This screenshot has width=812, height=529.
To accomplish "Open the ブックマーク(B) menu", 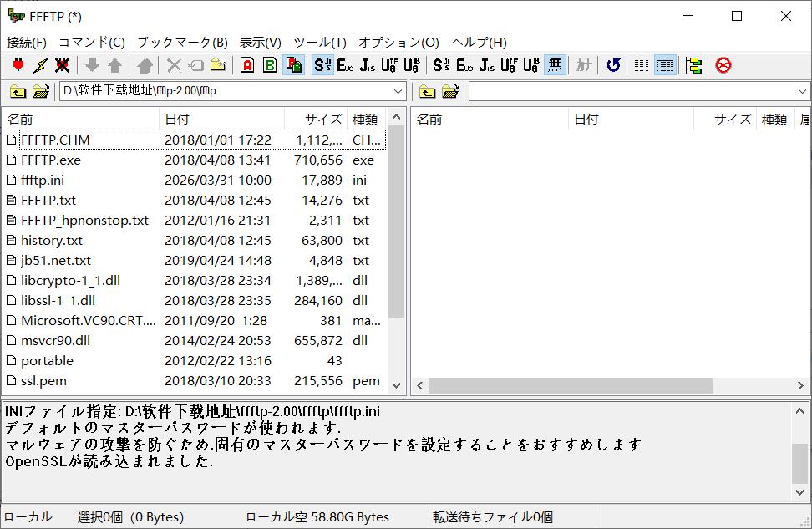I will [x=182, y=42].
